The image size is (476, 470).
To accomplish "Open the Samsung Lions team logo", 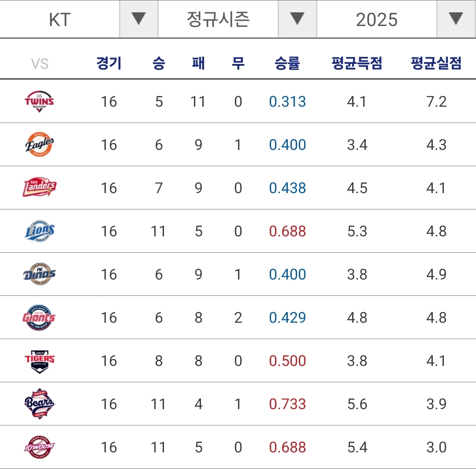I will coord(40,231).
